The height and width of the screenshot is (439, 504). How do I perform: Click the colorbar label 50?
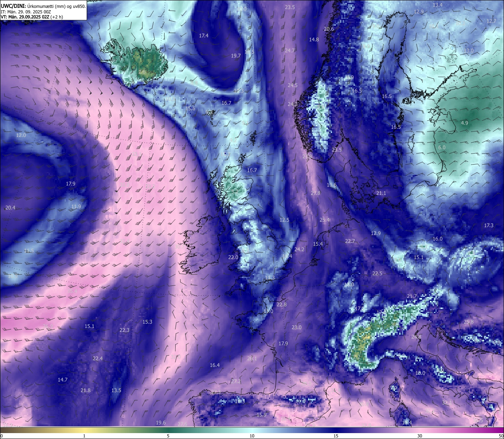pyautogui.click(x=501, y=436)
